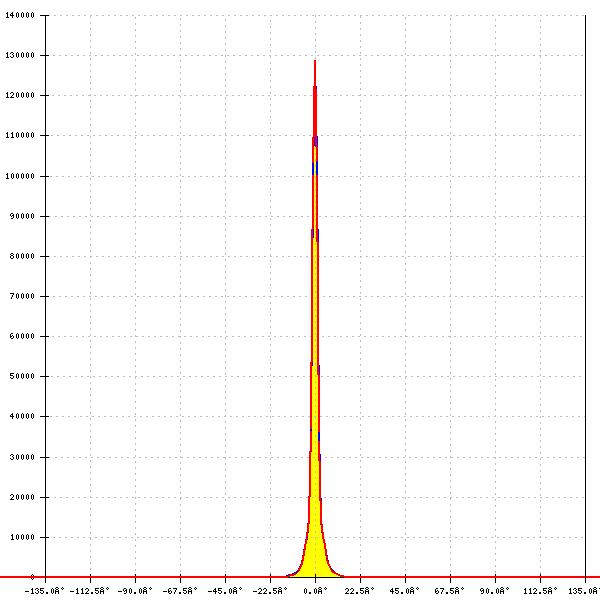Select the 120000 y-axis label
600x600 pixels.
pyautogui.click(x=20, y=95)
